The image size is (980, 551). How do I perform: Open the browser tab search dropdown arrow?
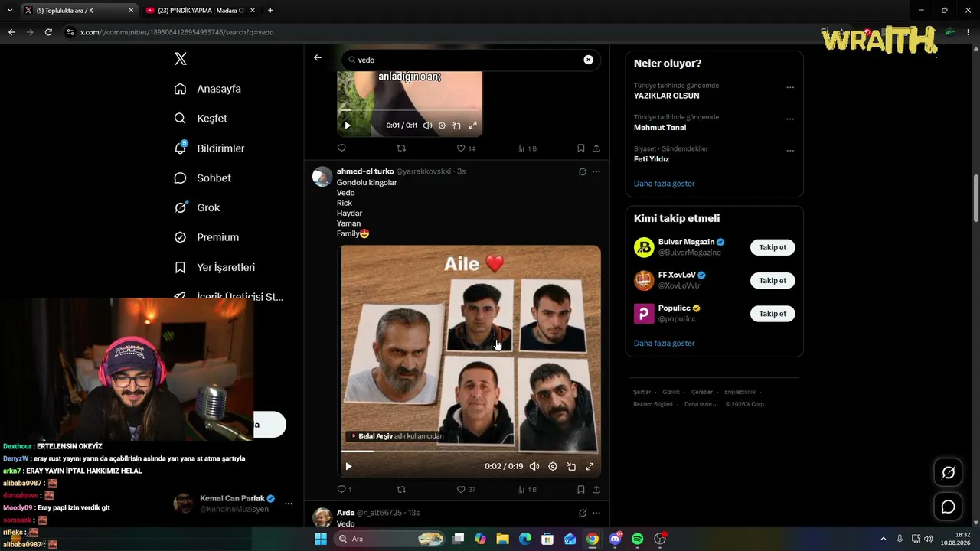pos(9,11)
